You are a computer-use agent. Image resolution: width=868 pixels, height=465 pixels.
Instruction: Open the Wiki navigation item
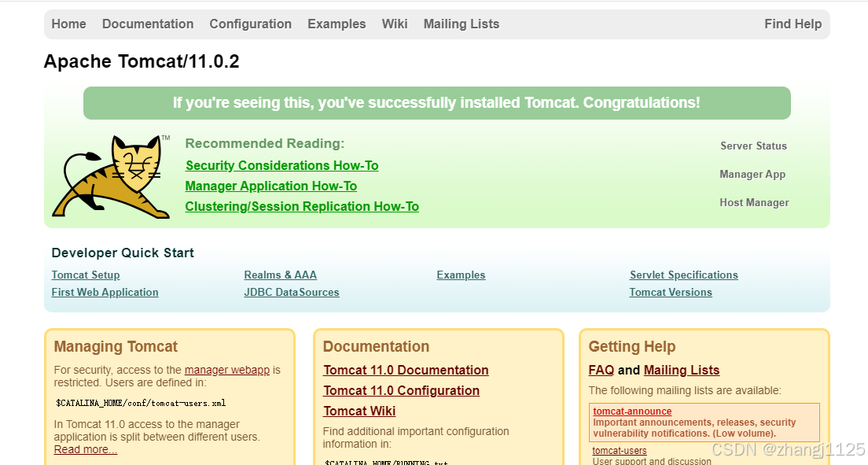click(395, 24)
